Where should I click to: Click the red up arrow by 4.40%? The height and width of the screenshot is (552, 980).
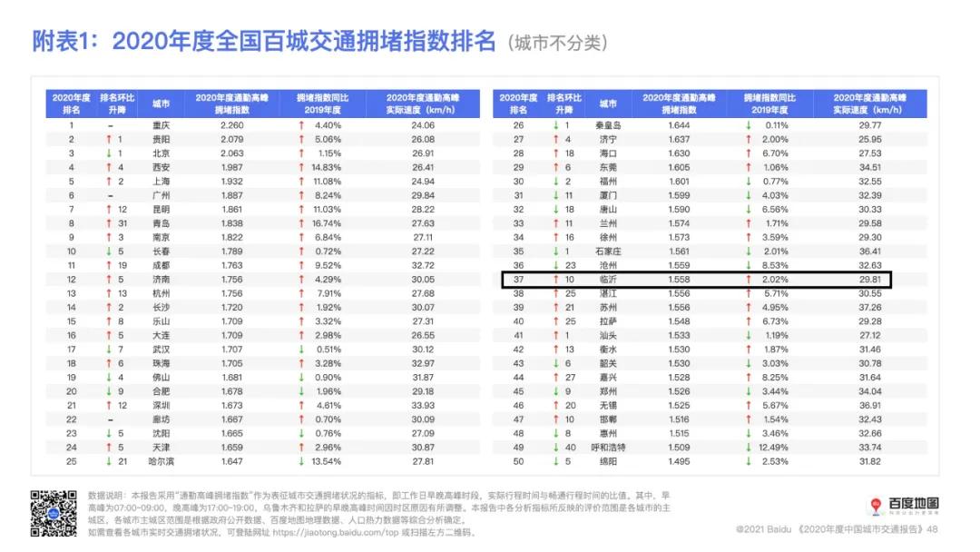coord(300,125)
